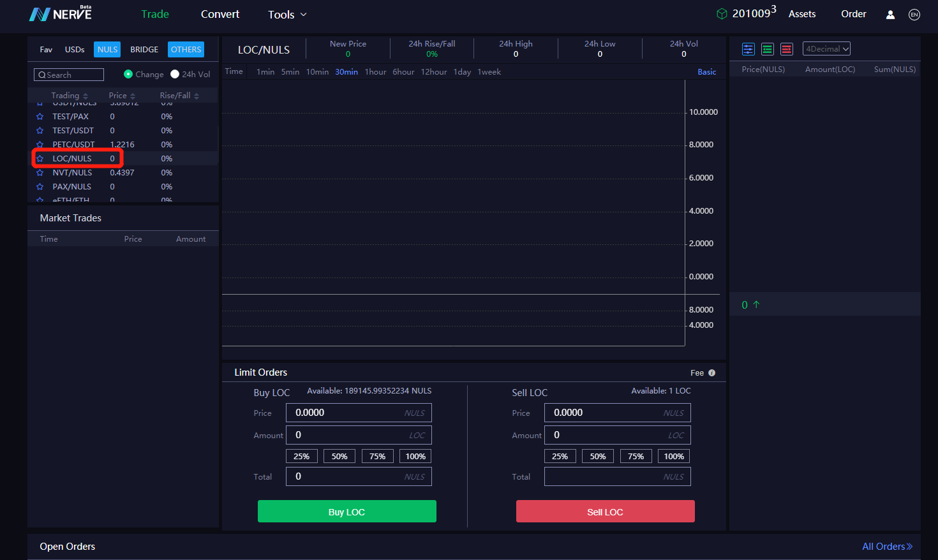Expand the Tools menu

pyautogui.click(x=287, y=15)
